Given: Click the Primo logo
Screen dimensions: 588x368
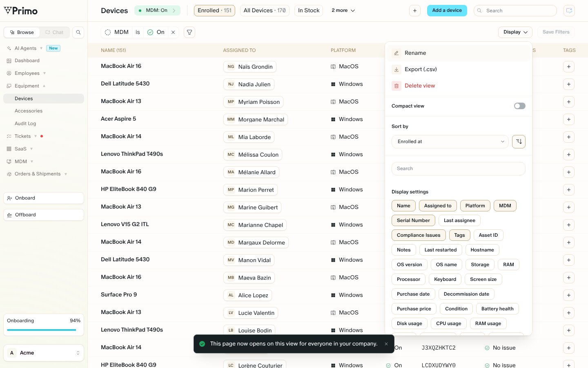Looking at the screenshot, I should (21, 11).
